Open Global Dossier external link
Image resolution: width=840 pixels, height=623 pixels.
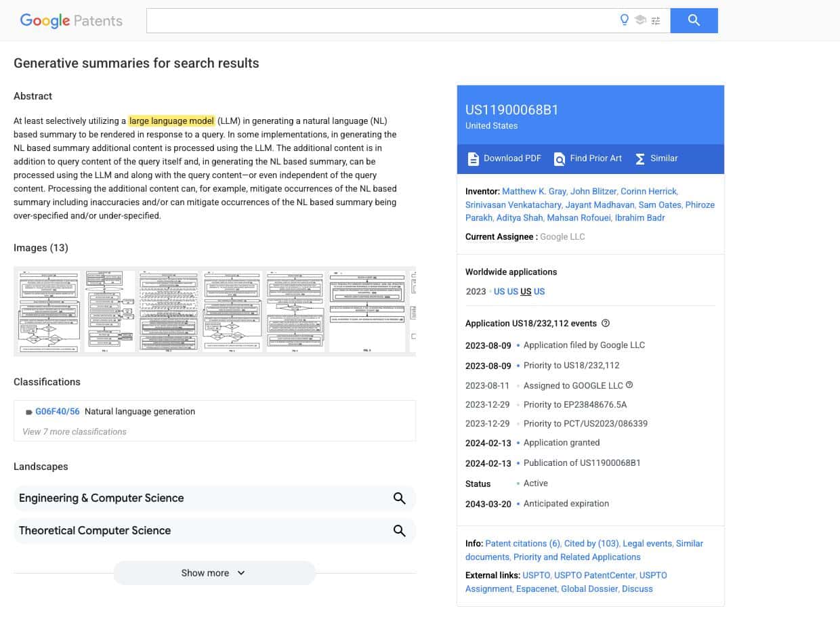(x=589, y=588)
